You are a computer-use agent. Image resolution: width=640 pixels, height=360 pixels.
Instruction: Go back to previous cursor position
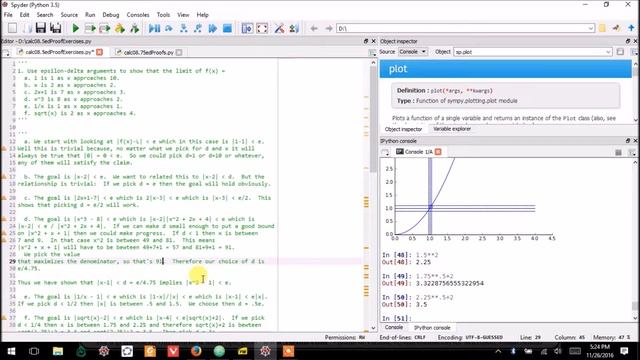pos(313,28)
